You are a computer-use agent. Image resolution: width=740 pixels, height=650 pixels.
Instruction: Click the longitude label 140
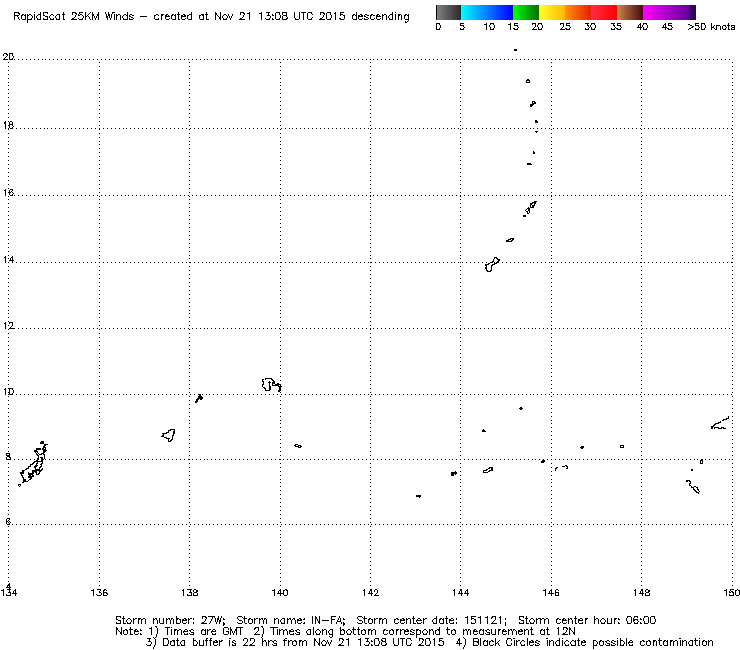pyautogui.click(x=280, y=592)
